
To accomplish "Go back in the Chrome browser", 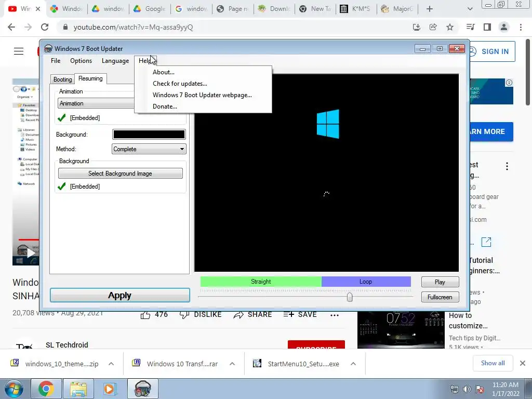I will click(11, 27).
